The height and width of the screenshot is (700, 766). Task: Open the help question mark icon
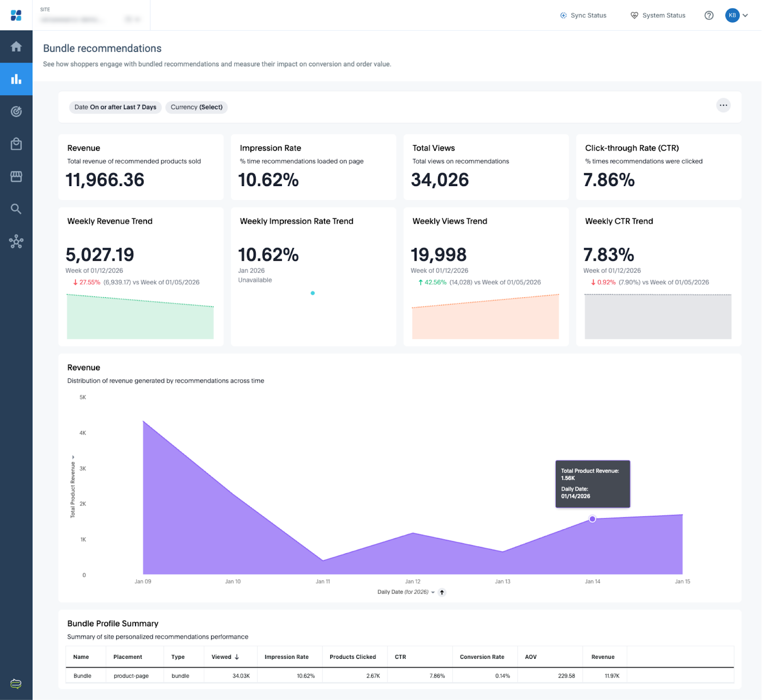pos(709,15)
